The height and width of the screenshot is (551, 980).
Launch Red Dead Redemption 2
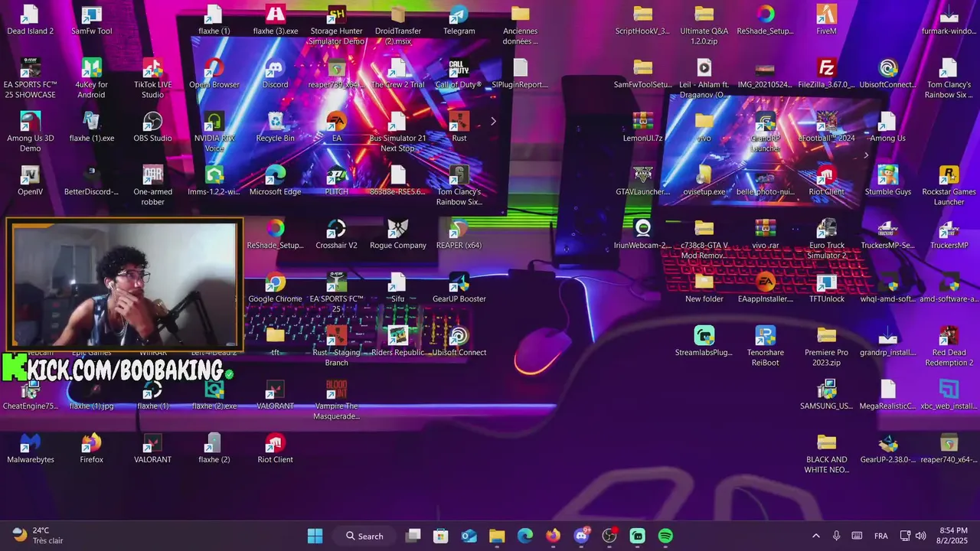(x=949, y=347)
